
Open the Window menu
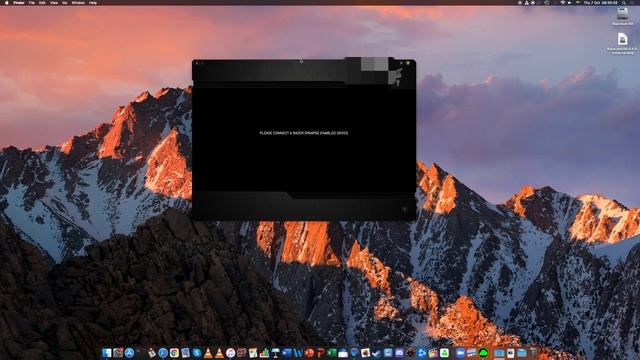pos(78,2)
